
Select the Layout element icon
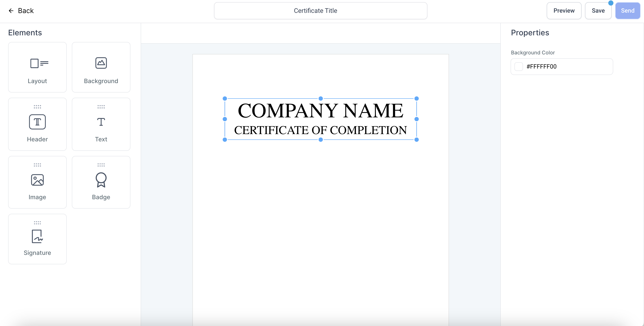[x=39, y=63]
